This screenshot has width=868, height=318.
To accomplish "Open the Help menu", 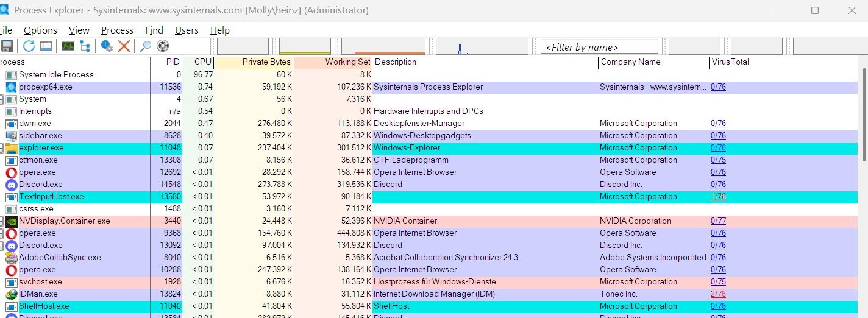I will point(220,30).
